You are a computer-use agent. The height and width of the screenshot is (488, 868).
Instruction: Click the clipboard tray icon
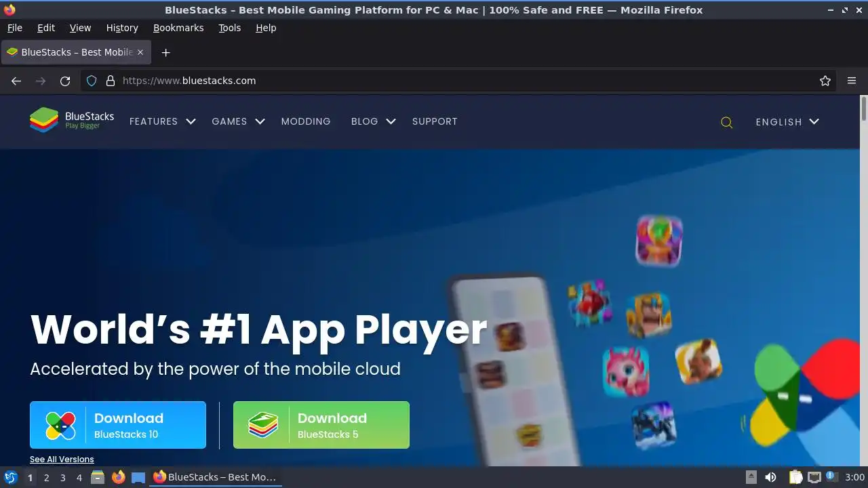pos(795,477)
